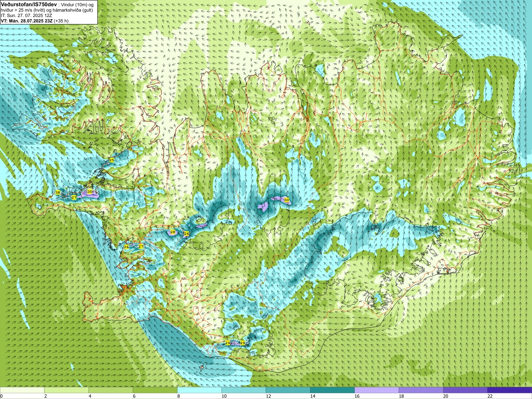Click the yellow gust label 25
This screenshot has height=399, width=532.
[x=111, y=160]
